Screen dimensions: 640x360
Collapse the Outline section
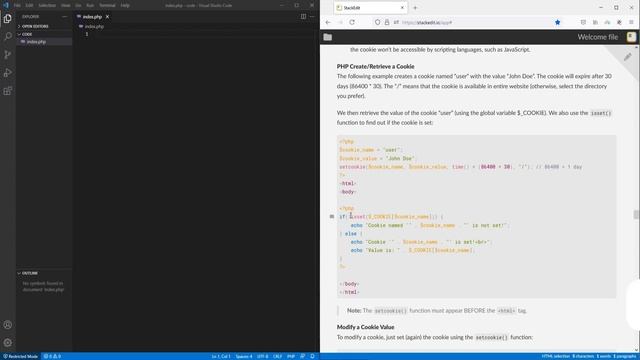pyautogui.click(x=28, y=273)
